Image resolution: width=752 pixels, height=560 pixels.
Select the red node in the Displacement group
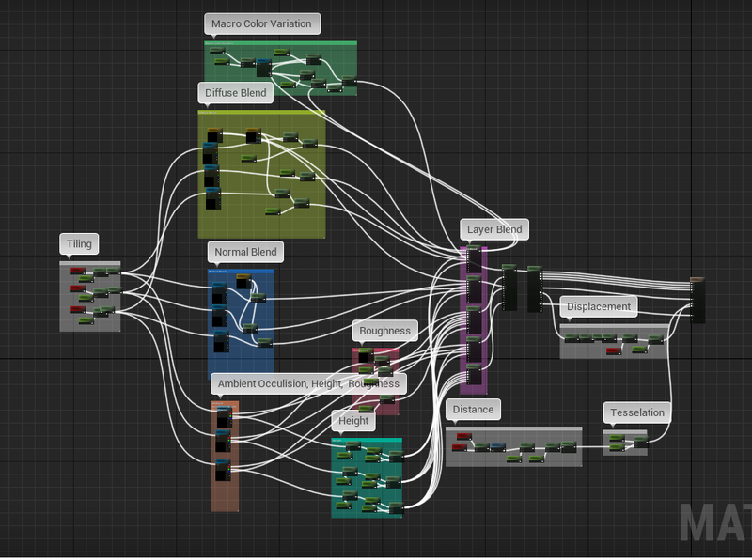point(613,351)
